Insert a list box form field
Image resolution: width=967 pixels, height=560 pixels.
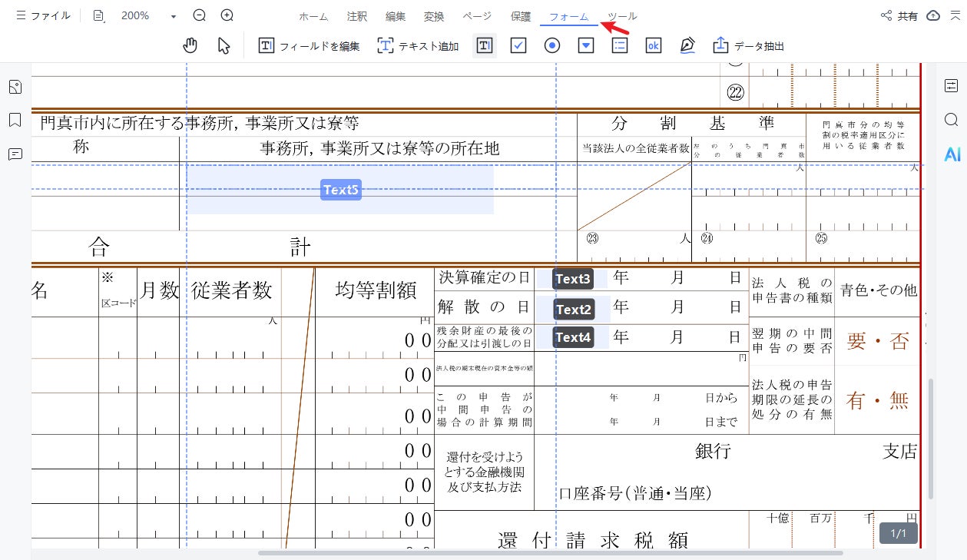(x=620, y=46)
